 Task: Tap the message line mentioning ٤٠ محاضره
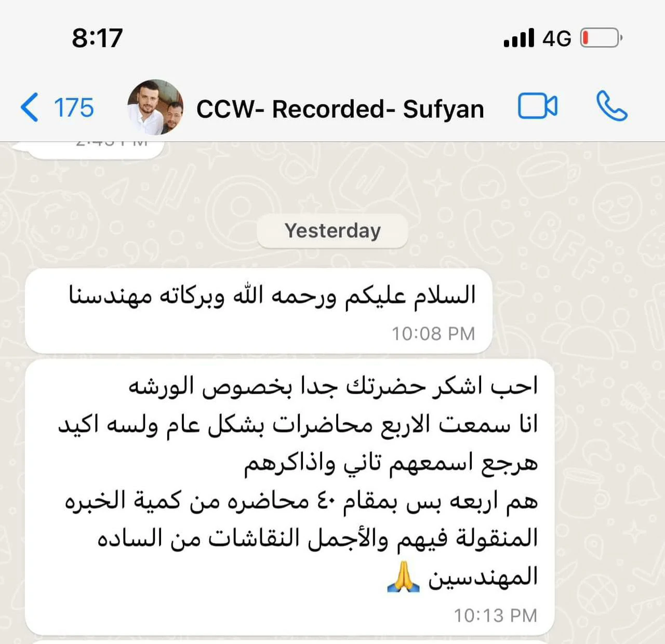(301, 501)
